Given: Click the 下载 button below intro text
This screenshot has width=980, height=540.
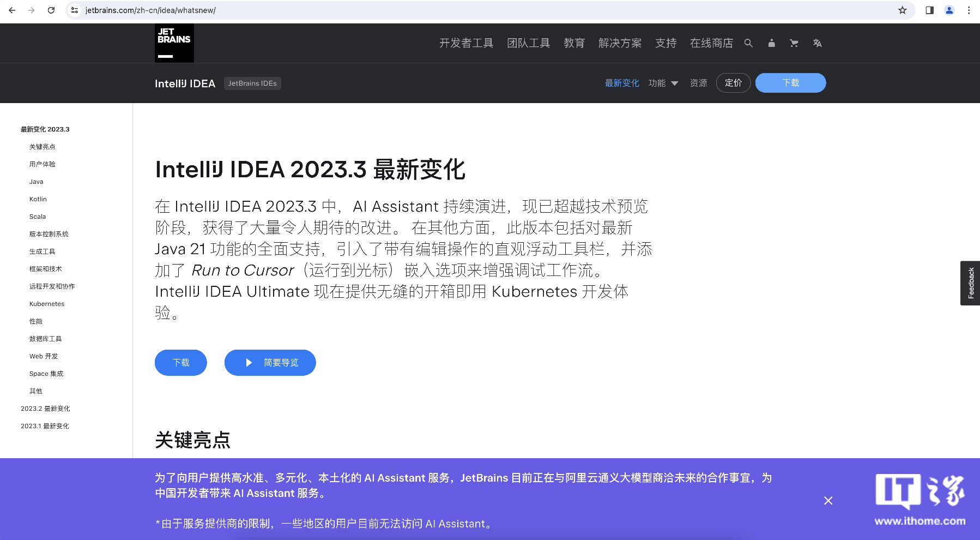Looking at the screenshot, I should [181, 363].
